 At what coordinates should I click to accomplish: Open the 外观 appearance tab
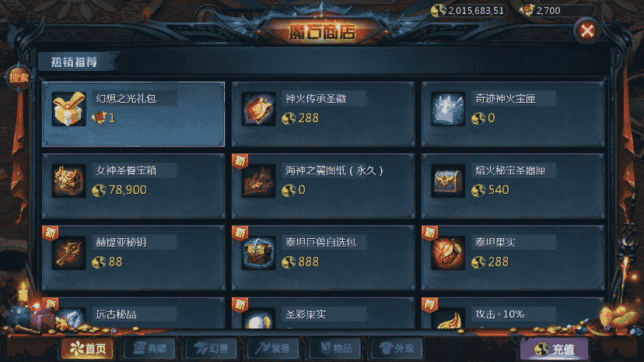click(397, 349)
